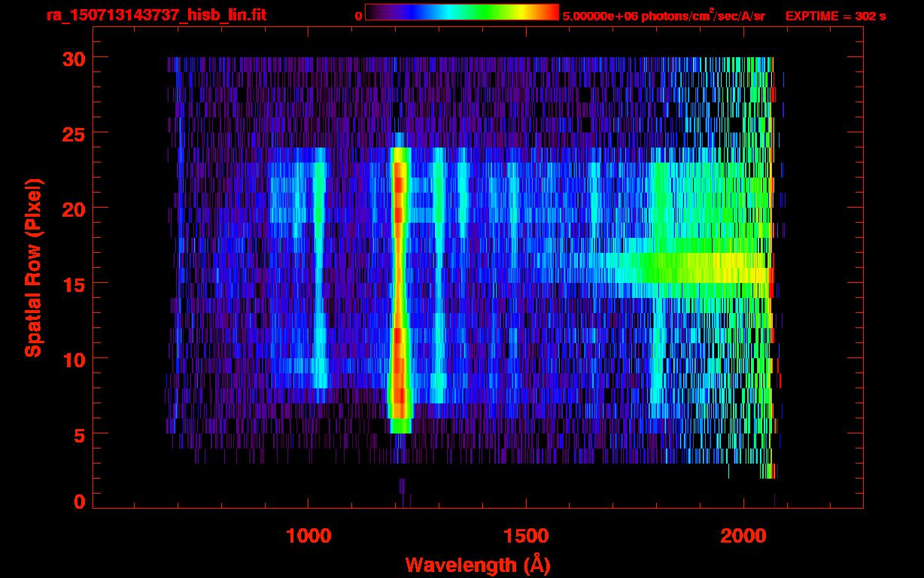The height and width of the screenshot is (578, 924).
Task: Click the bright red emission line near 1216 Å
Action: click(399, 290)
